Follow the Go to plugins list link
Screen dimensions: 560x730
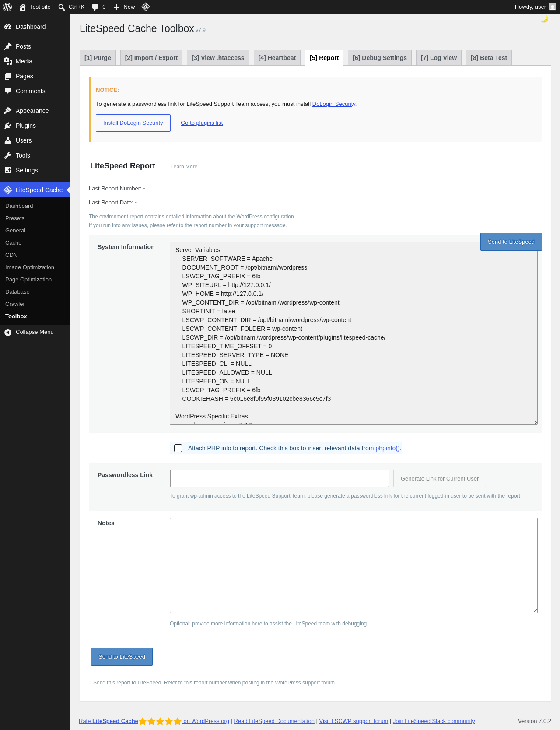point(202,123)
